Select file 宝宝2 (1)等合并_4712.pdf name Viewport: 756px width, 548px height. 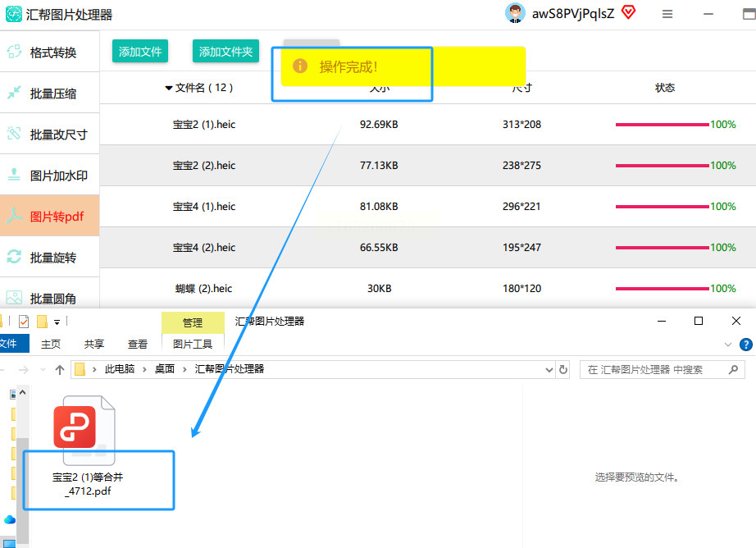click(x=89, y=484)
